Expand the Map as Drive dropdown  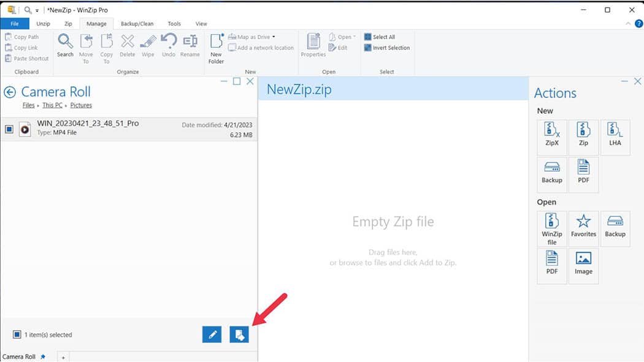[x=274, y=37]
